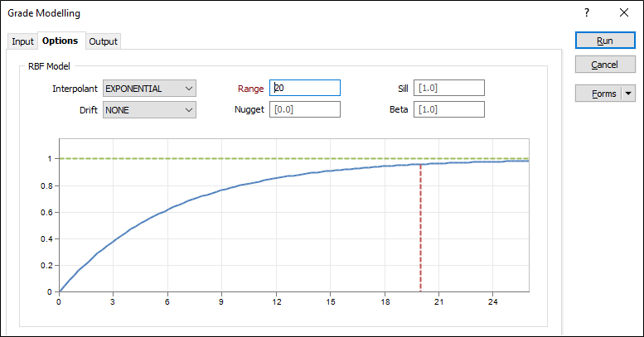This screenshot has height=337, width=644.
Task: Click the Run button
Action: coord(605,41)
